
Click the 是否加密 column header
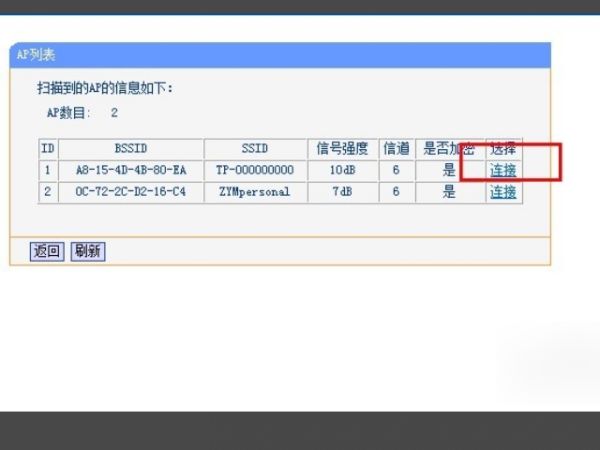449,149
